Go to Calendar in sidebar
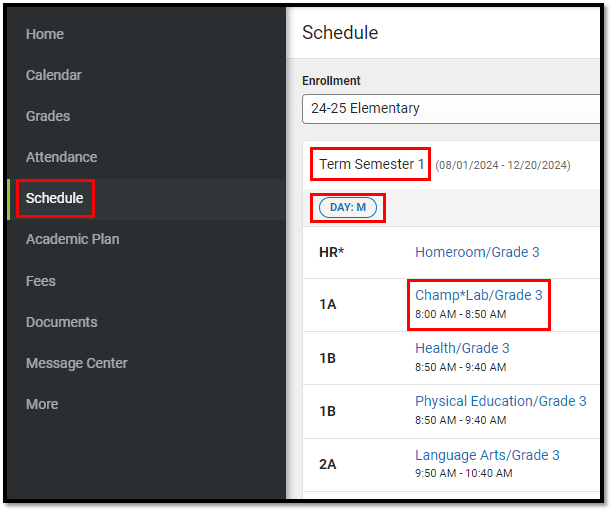 [x=54, y=75]
